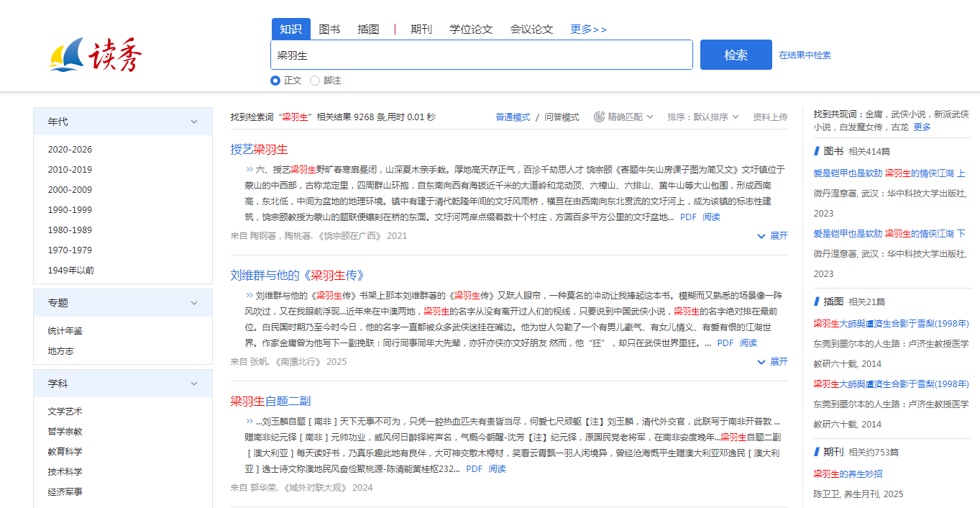Expand 展开 on the 授艺梁羽生 result
The height and width of the screenshot is (508, 980).
click(x=773, y=235)
